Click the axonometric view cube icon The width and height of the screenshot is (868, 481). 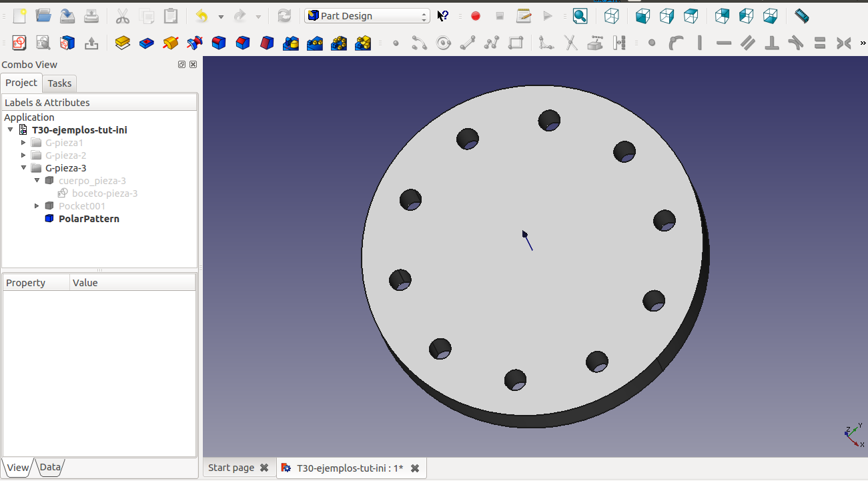pos(611,16)
